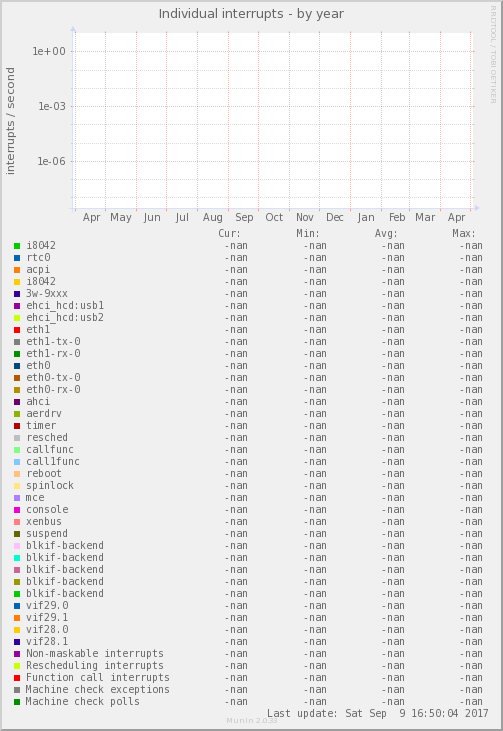Click the console magenta legend swatch
Image resolution: width=503 pixels, height=731 pixels.
(x=17, y=510)
